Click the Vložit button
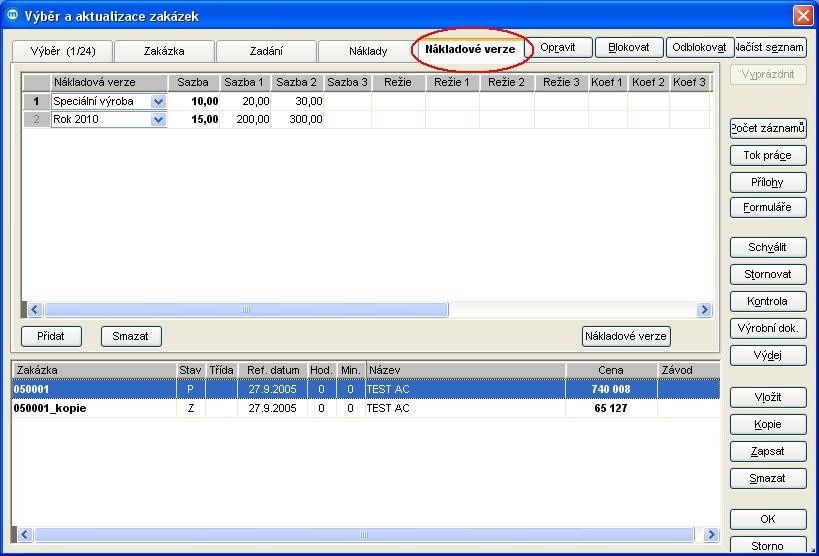This screenshot has width=819, height=556. point(768,398)
